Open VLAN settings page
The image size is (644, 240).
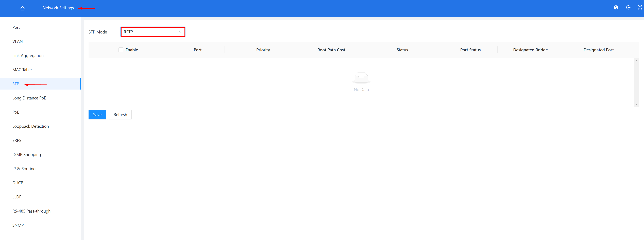pyautogui.click(x=18, y=42)
